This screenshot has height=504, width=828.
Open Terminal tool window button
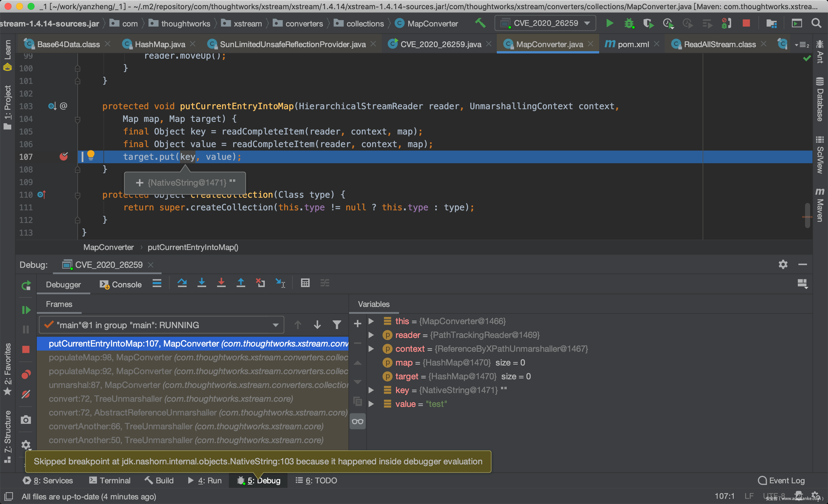pos(110,480)
